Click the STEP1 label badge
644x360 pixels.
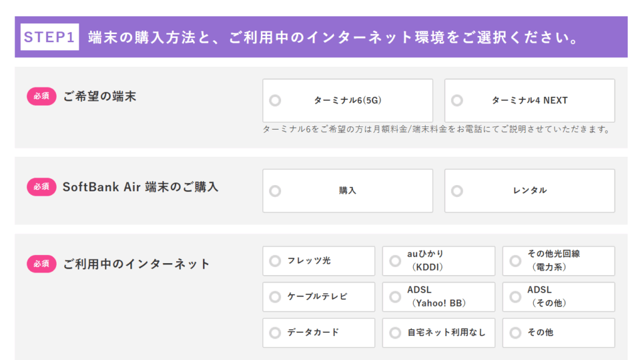(x=49, y=37)
